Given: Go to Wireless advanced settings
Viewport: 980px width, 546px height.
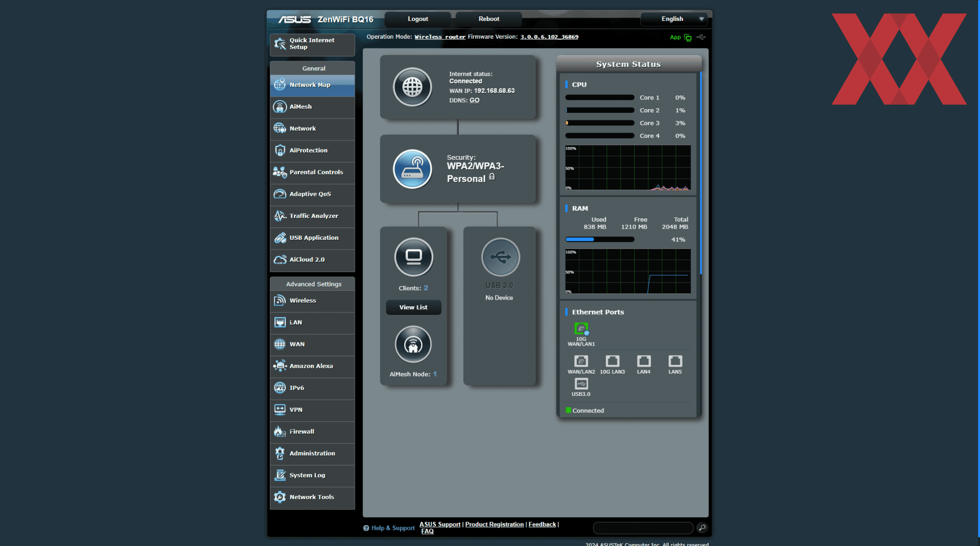Looking at the screenshot, I should (x=312, y=301).
